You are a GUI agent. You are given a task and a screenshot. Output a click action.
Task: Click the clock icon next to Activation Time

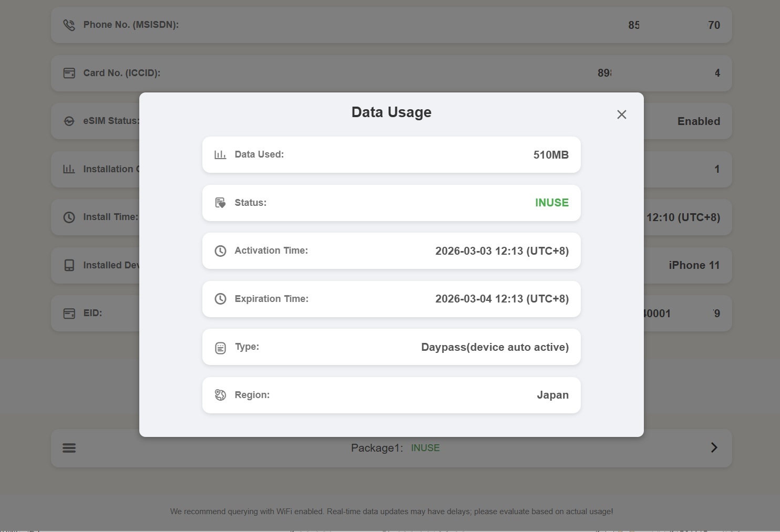[220, 251]
